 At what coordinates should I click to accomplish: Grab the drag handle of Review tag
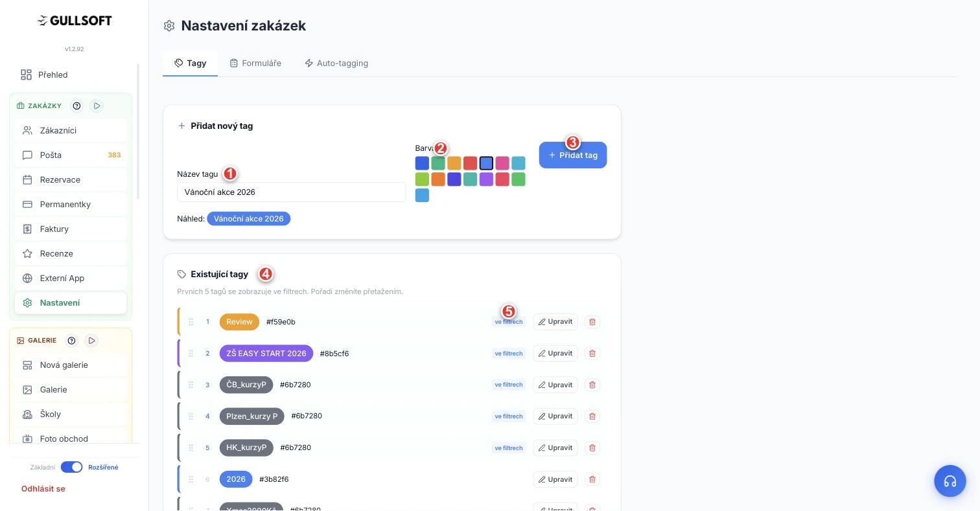191,322
